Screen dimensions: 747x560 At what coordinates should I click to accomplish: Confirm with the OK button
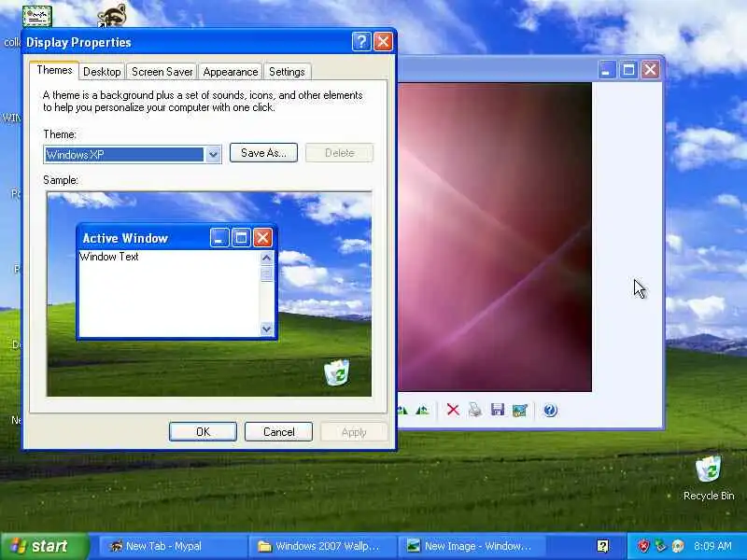(x=203, y=432)
